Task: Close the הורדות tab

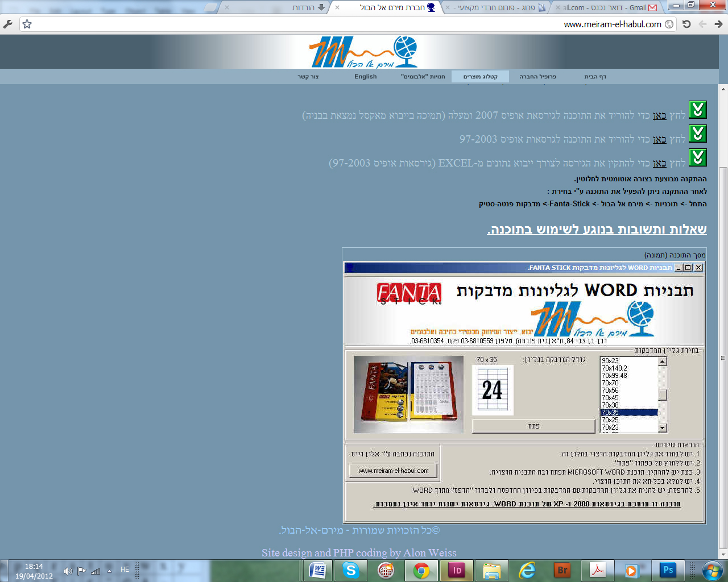Action: pos(227,7)
